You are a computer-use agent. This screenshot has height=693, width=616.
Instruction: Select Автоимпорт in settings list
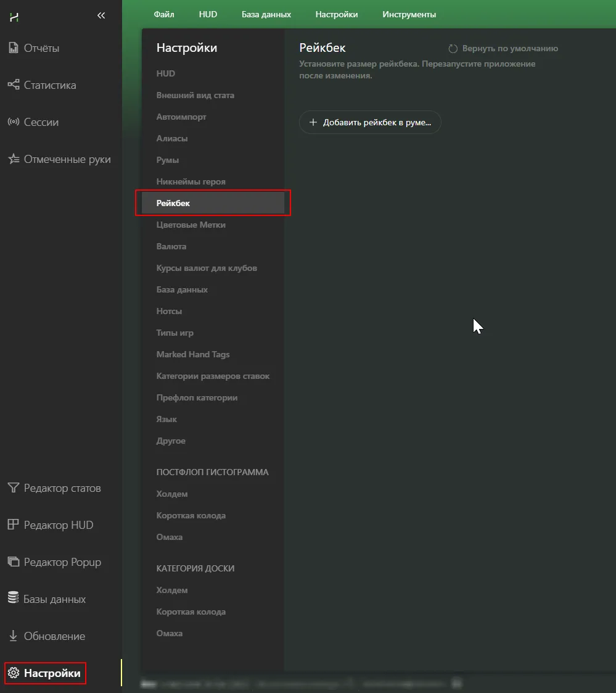click(181, 117)
